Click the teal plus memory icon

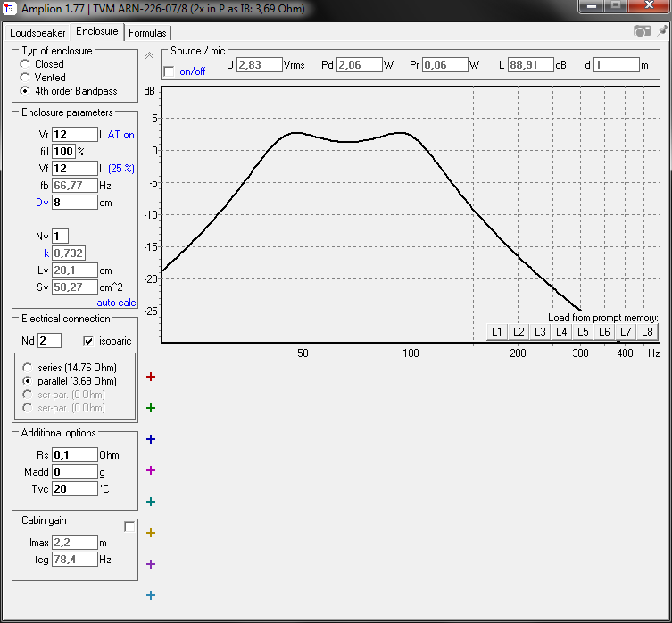151,502
